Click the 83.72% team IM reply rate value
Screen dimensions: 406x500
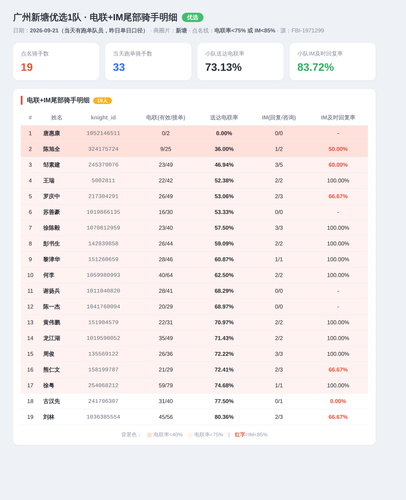click(315, 67)
